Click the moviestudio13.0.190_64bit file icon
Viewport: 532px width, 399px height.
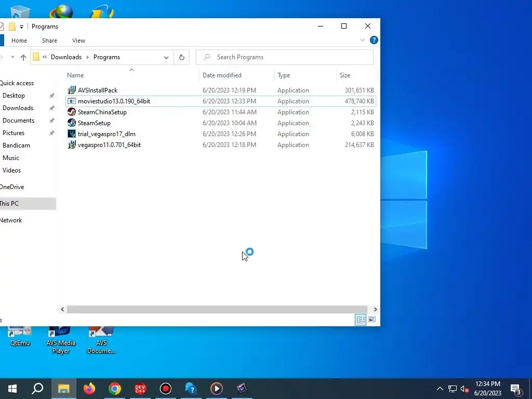[72, 101]
